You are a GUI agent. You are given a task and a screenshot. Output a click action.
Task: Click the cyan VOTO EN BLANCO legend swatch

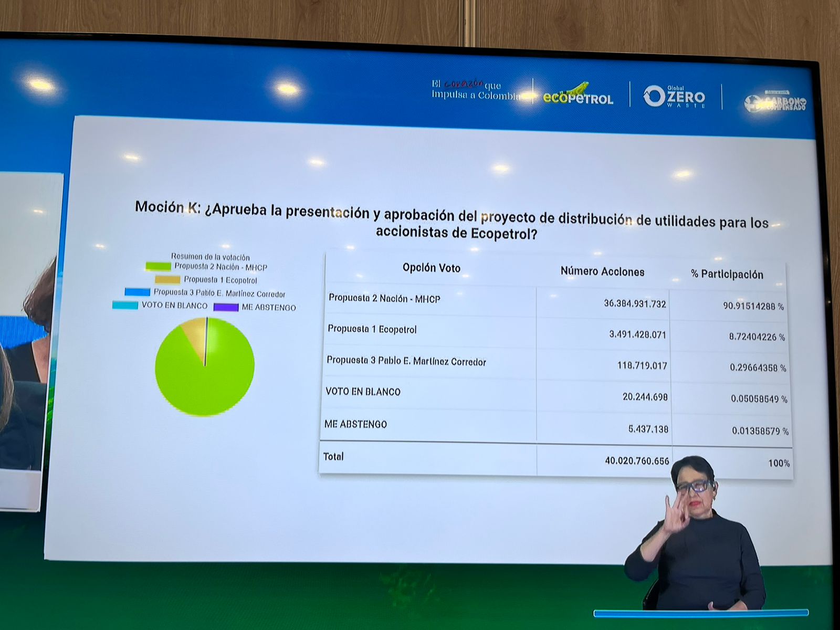[x=125, y=305]
